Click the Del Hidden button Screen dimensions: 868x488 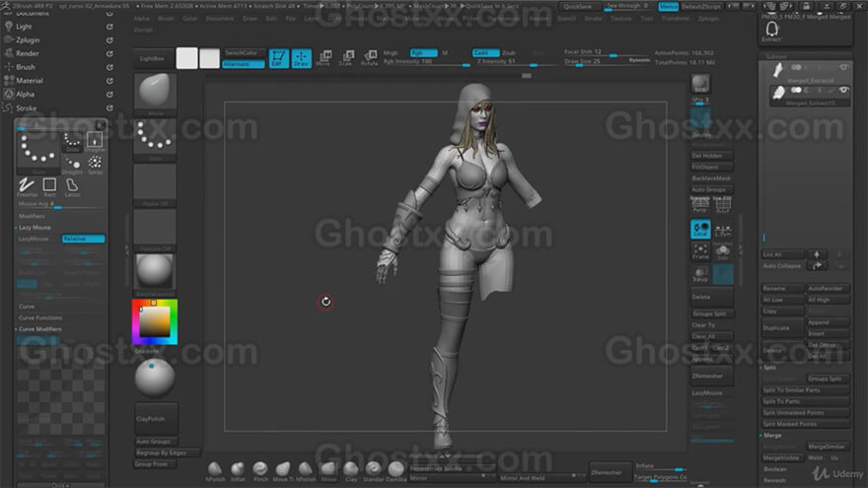click(712, 156)
